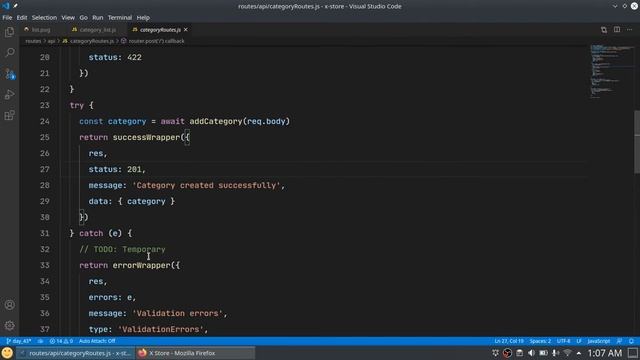Switch to the category_list.js tab
The image size is (640, 360).
pyautogui.click(x=97, y=30)
